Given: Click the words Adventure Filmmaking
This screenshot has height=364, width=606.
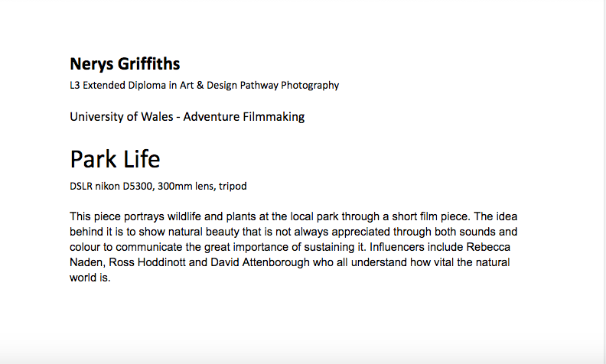Looking at the screenshot, I should point(244,117).
